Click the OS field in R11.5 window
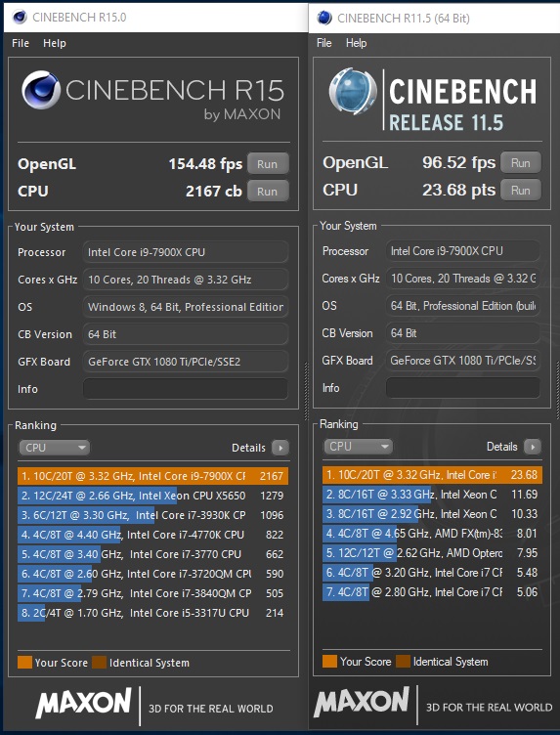Screen dimensions: 560x735 [x=462, y=306]
